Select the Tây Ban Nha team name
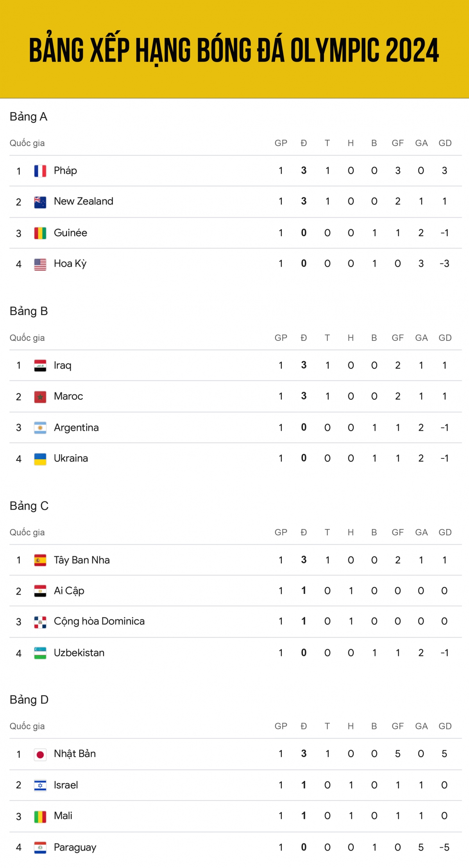Viewport: 469px width, 868px height. (82, 560)
